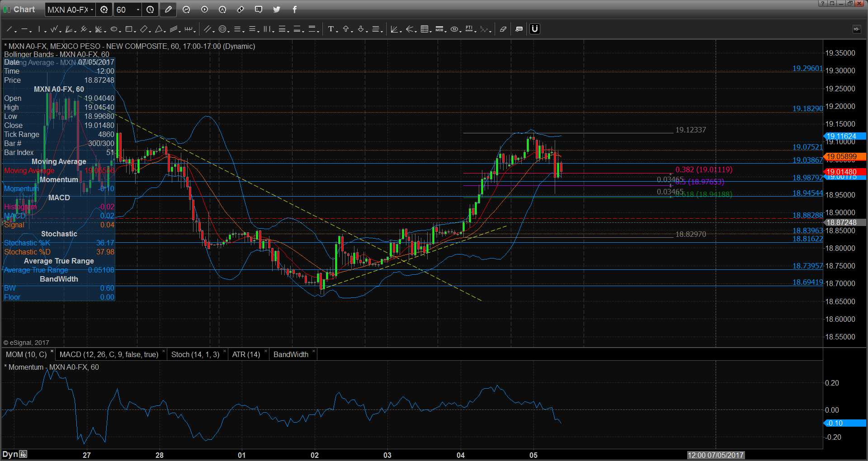Open the chart settings gear icon

tap(104, 9)
